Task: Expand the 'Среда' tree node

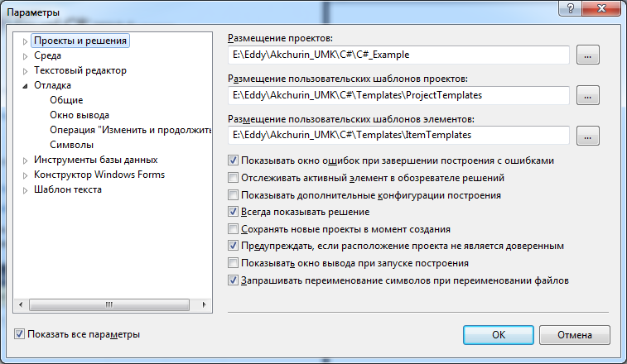Action: (x=25, y=56)
